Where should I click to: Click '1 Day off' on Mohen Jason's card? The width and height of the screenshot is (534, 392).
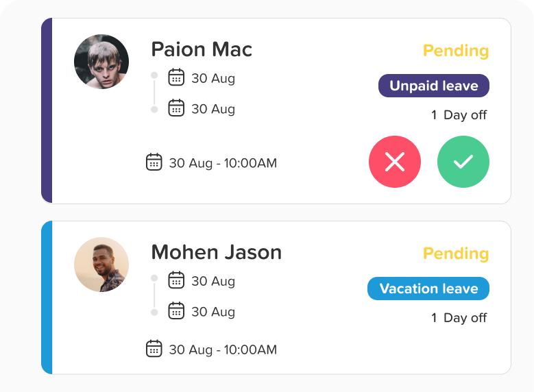459,318
